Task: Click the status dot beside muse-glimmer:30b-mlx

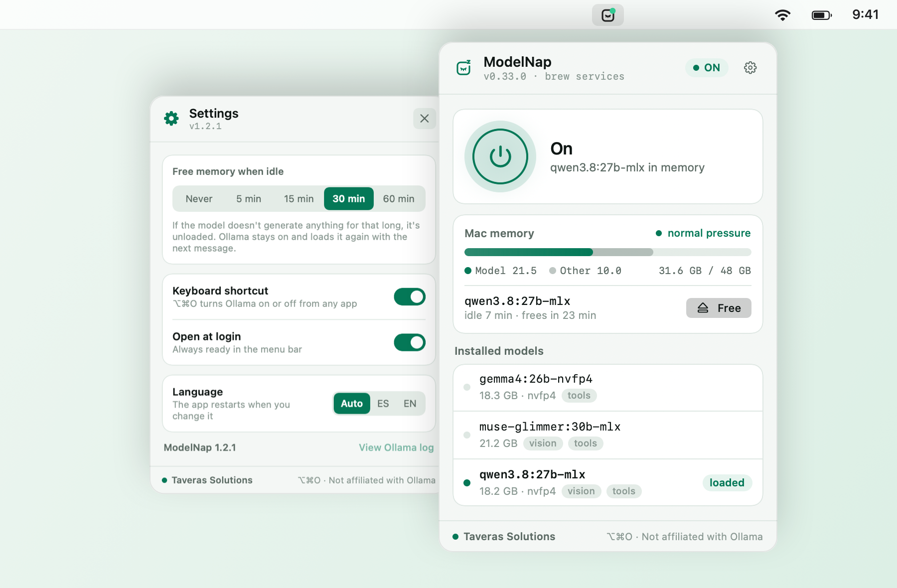Action: pos(467,435)
